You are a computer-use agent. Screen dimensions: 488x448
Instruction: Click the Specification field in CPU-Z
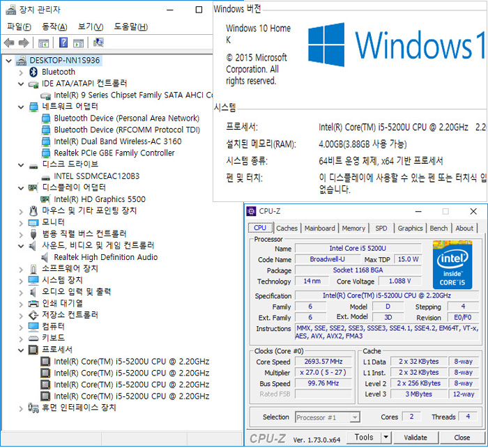click(x=386, y=295)
